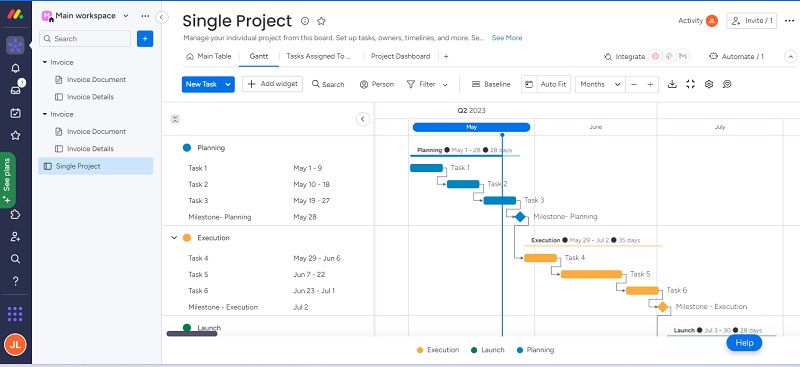This screenshot has height=367, width=800.
Task: Open the Automate / 1 menu
Action: (x=736, y=57)
